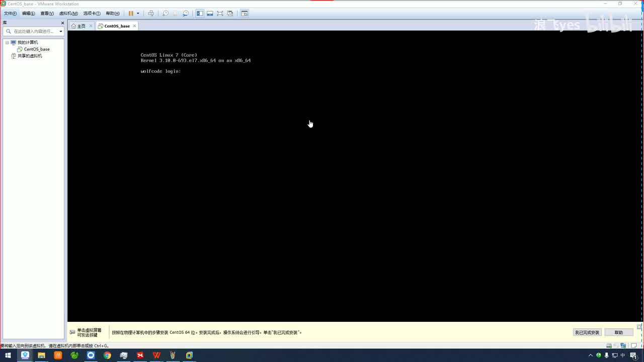Toggle the thumbnail bar view button
The image size is (644, 362).
210,14
